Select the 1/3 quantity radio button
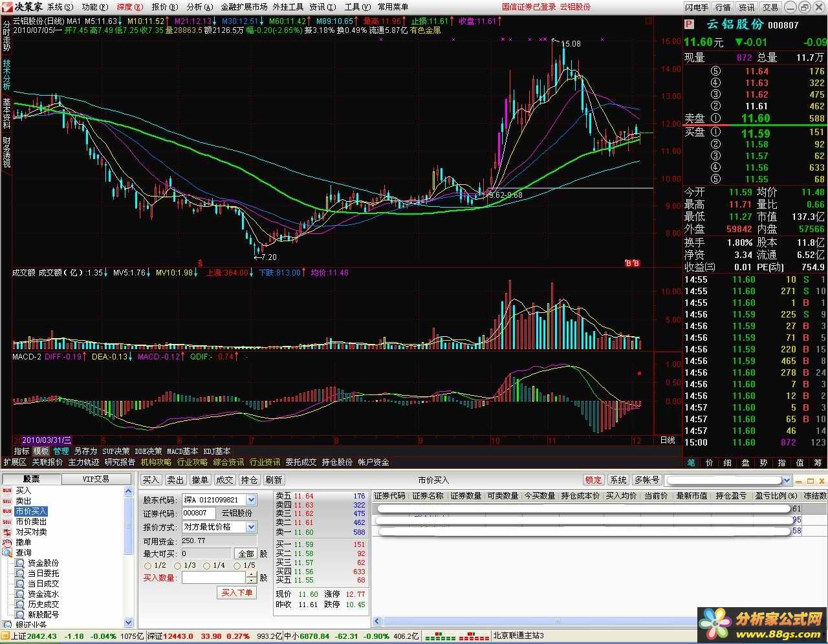This screenshot has width=828, height=644. (178, 566)
